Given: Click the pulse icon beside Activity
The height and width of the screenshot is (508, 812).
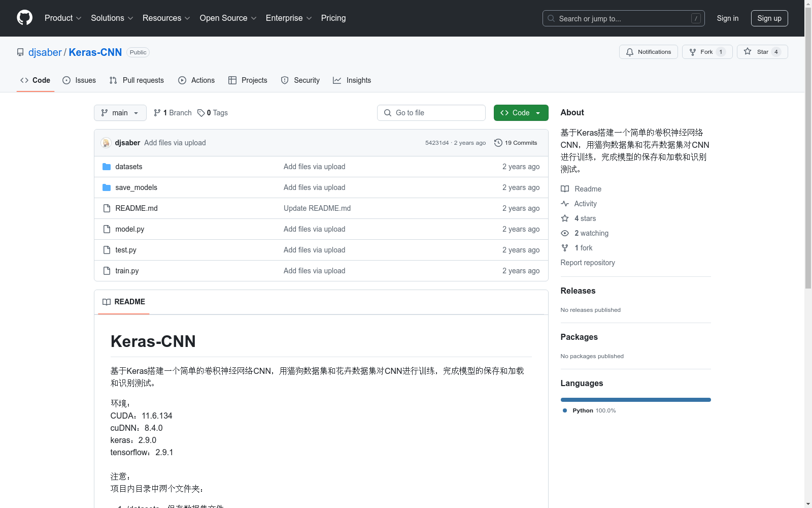Looking at the screenshot, I should pyautogui.click(x=565, y=204).
